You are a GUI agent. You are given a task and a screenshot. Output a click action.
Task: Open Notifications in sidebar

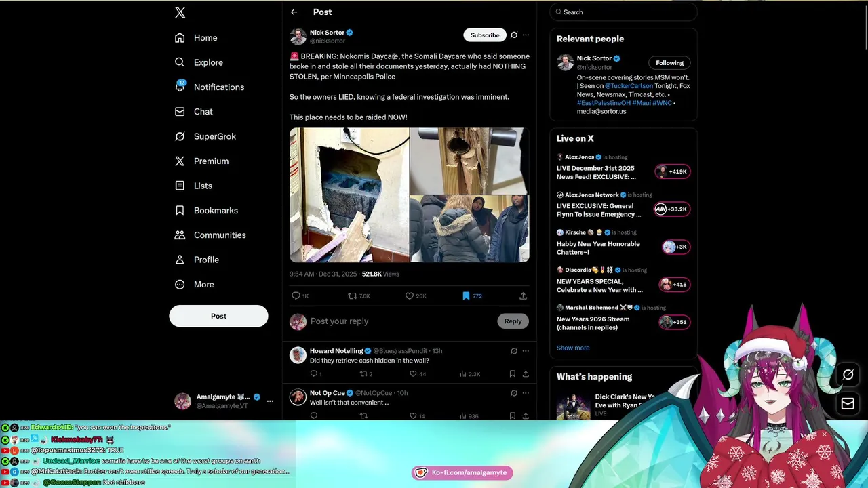(x=210, y=87)
